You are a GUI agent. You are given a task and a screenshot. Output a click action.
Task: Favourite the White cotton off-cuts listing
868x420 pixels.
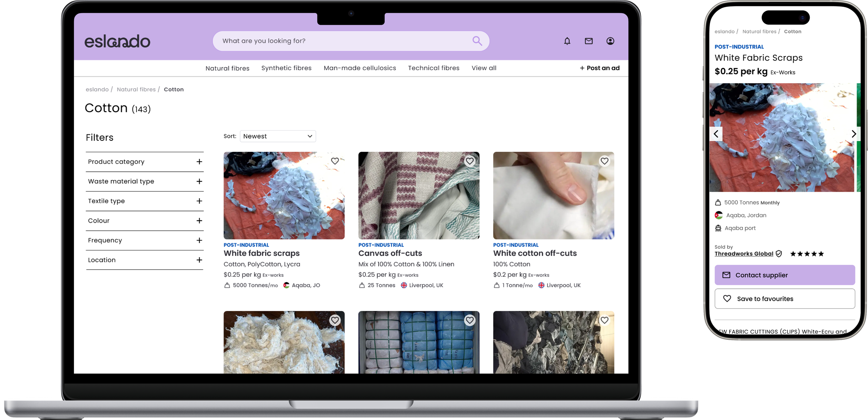tap(604, 161)
